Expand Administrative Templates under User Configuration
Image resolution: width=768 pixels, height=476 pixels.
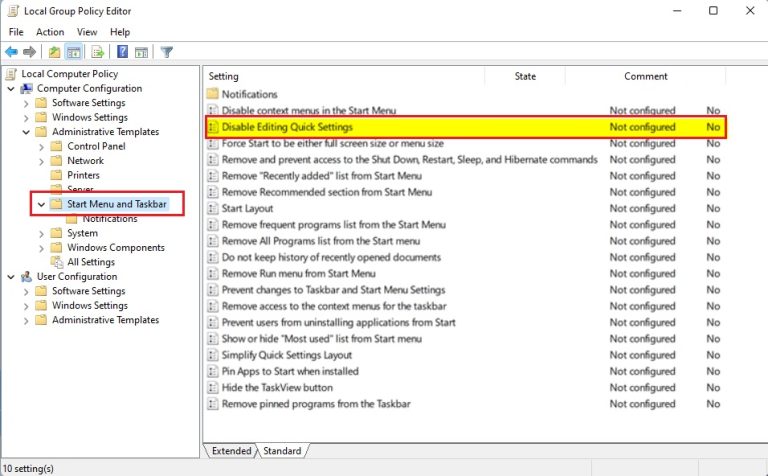pyautogui.click(x=26, y=320)
